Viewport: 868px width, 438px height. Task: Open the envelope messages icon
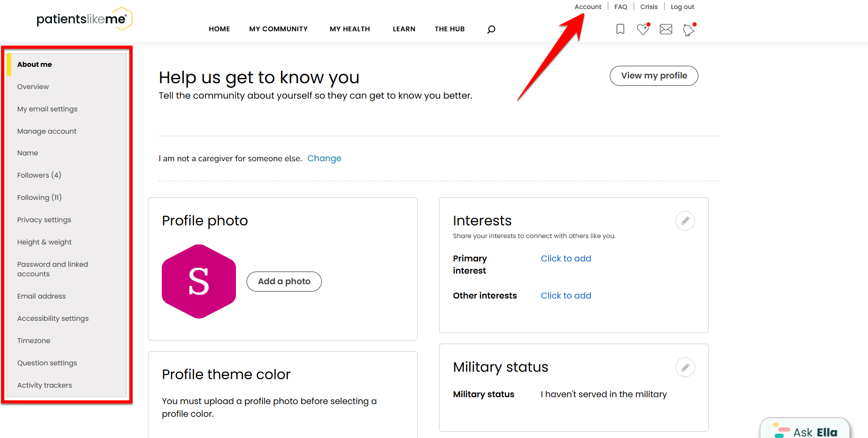(x=666, y=29)
